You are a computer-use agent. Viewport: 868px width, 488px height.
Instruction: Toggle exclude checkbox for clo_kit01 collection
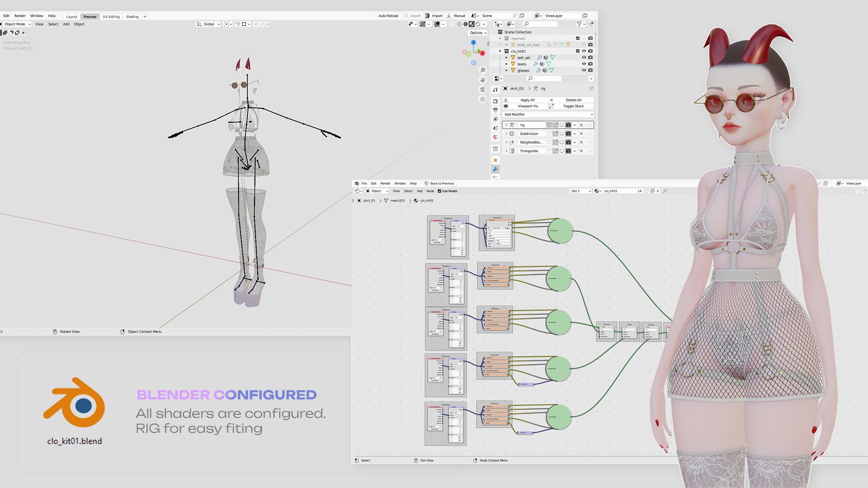click(577, 51)
